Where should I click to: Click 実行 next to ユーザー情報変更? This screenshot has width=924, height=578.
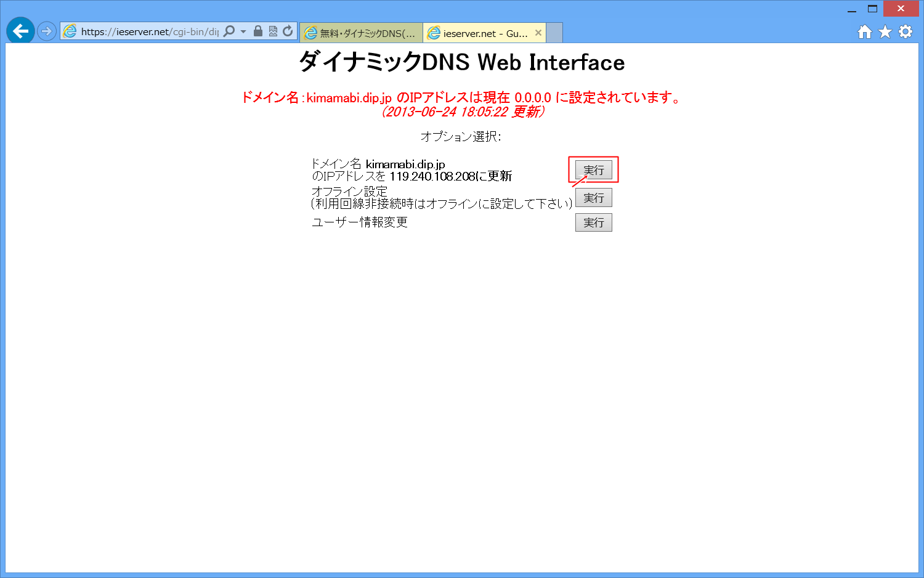(x=593, y=222)
